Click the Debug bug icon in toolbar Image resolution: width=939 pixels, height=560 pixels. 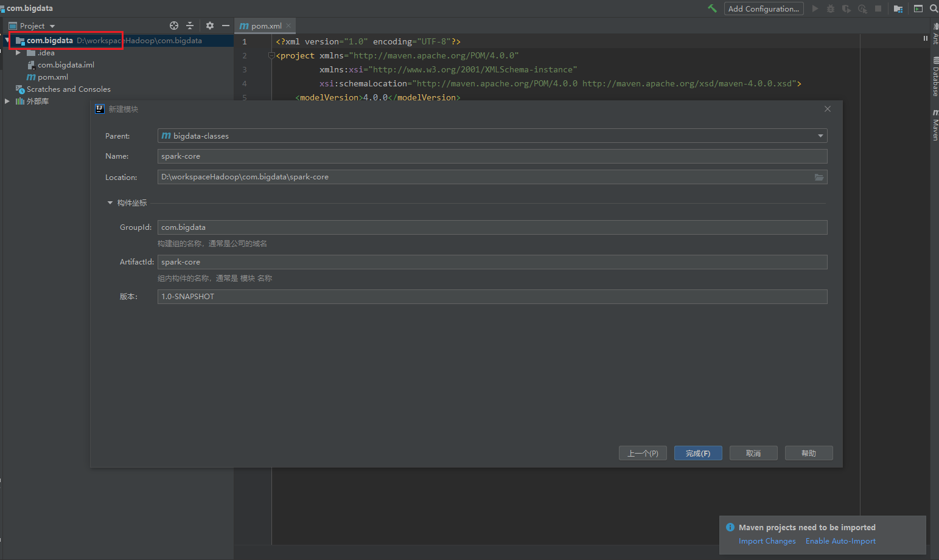pos(831,9)
